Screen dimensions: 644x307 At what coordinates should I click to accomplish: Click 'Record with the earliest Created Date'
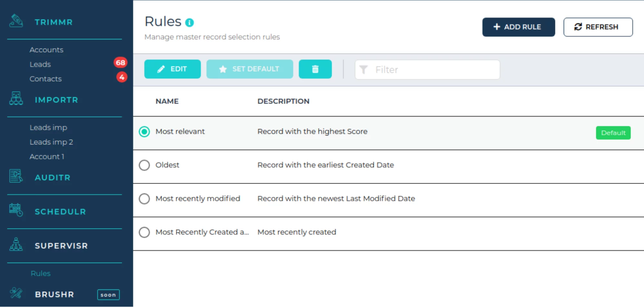325,165
